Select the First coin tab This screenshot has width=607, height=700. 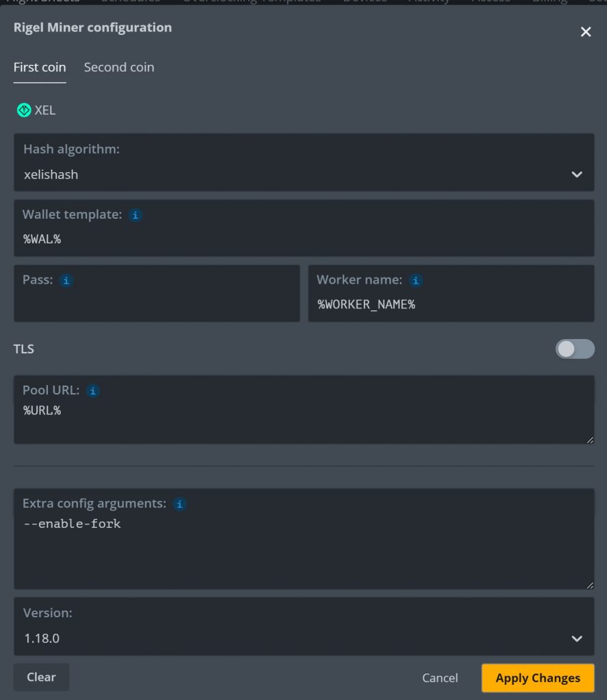point(40,67)
